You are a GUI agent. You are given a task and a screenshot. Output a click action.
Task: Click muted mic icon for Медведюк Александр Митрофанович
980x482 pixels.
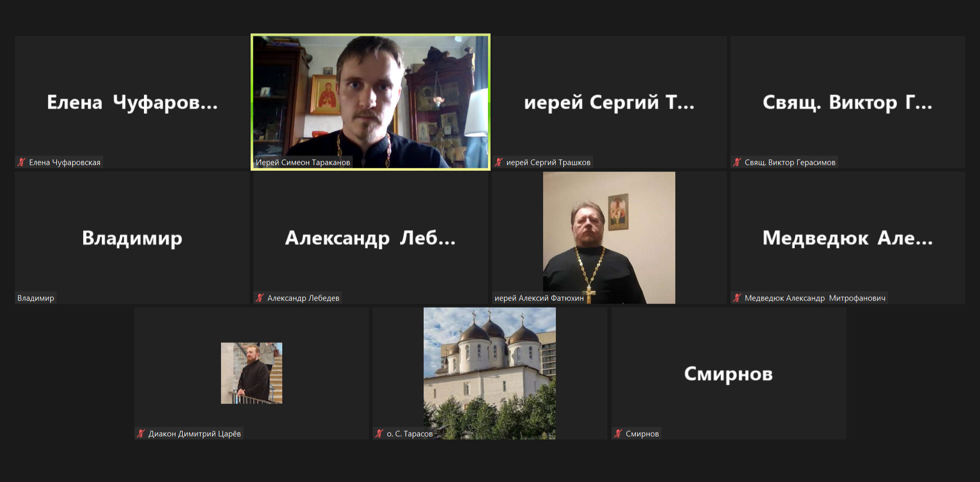click(737, 298)
